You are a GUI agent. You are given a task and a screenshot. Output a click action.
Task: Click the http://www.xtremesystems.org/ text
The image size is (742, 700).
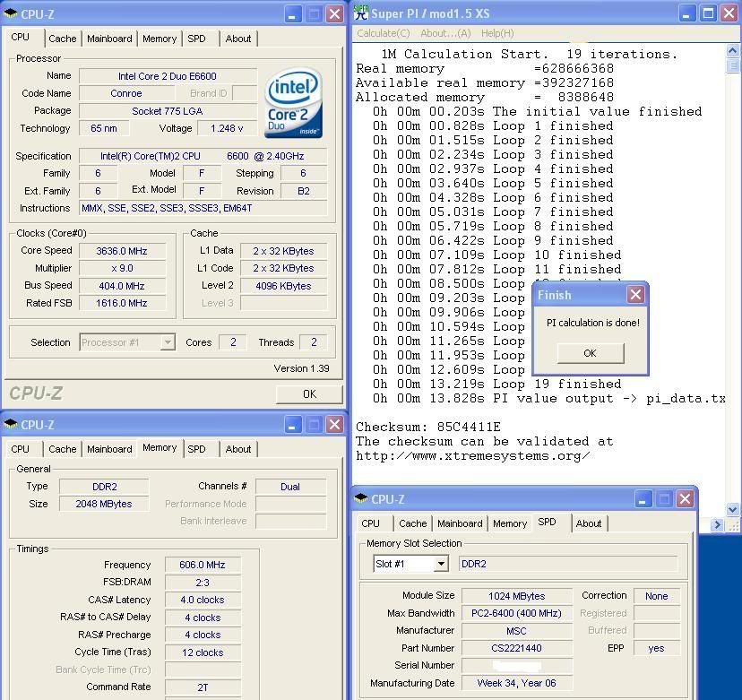473,456
